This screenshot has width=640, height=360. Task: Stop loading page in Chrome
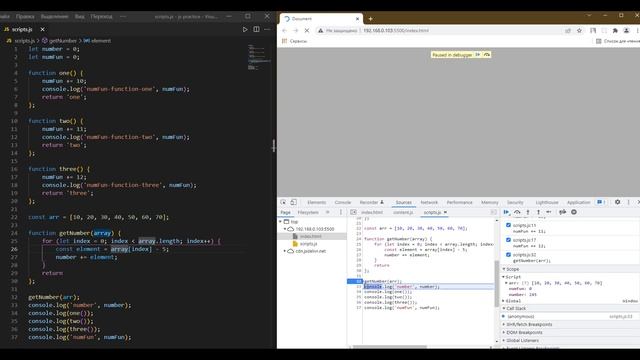(307, 31)
